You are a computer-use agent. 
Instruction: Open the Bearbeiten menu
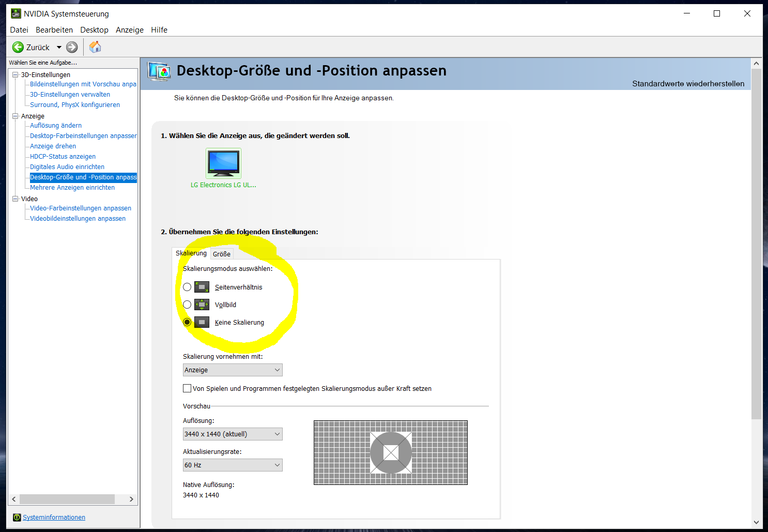[54, 30]
